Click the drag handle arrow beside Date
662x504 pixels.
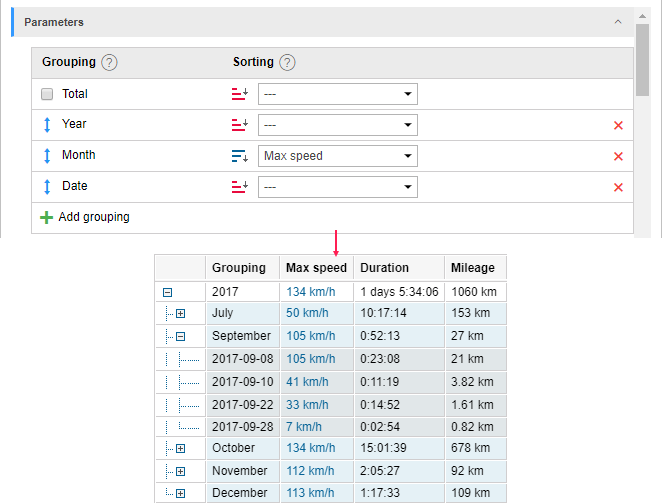pos(46,187)
